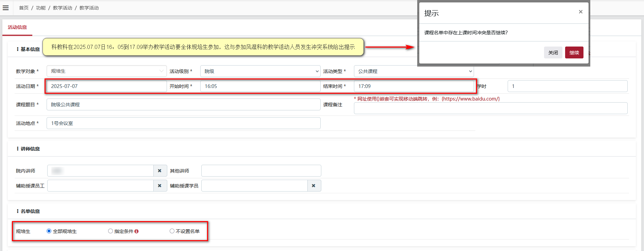
Task: Select the 全部规培生 radio option
Action: pos(49,231)
